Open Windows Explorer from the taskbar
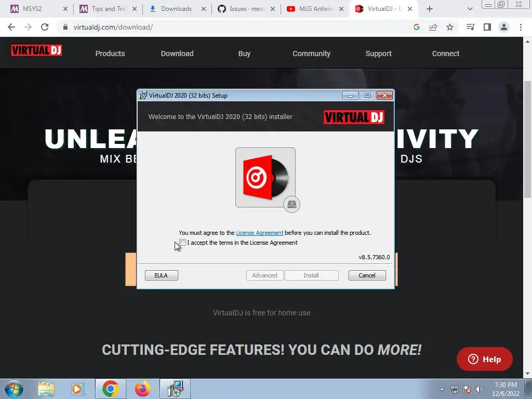 (x=46, y=389)
